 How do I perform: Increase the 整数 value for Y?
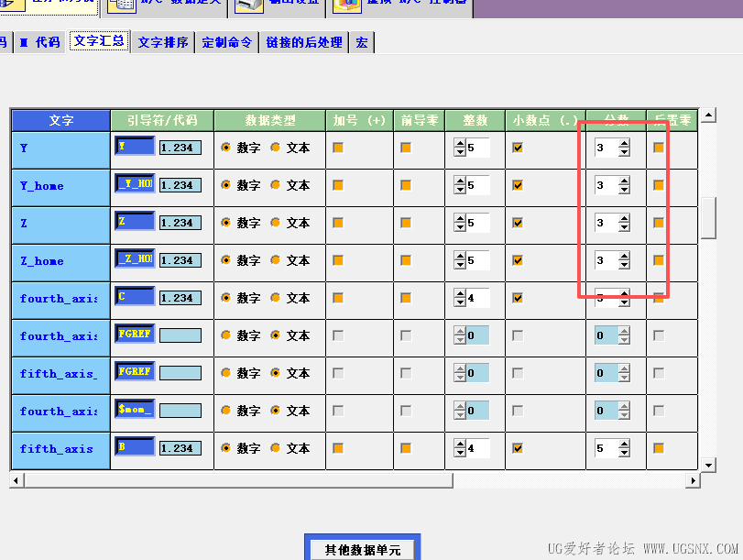(460, 143)
